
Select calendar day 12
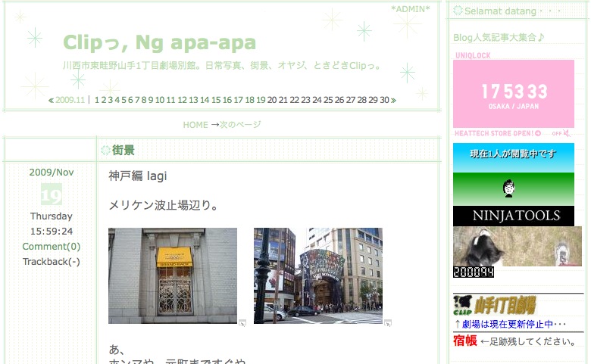tap(183, 100)
